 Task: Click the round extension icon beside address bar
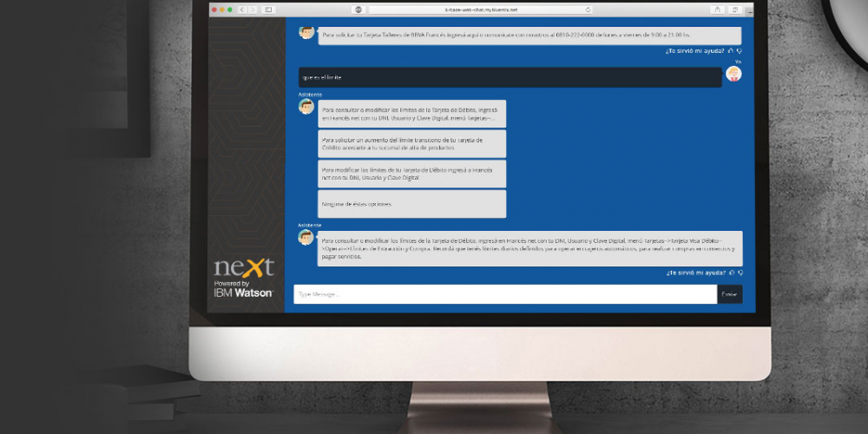(x=358, y=10)
